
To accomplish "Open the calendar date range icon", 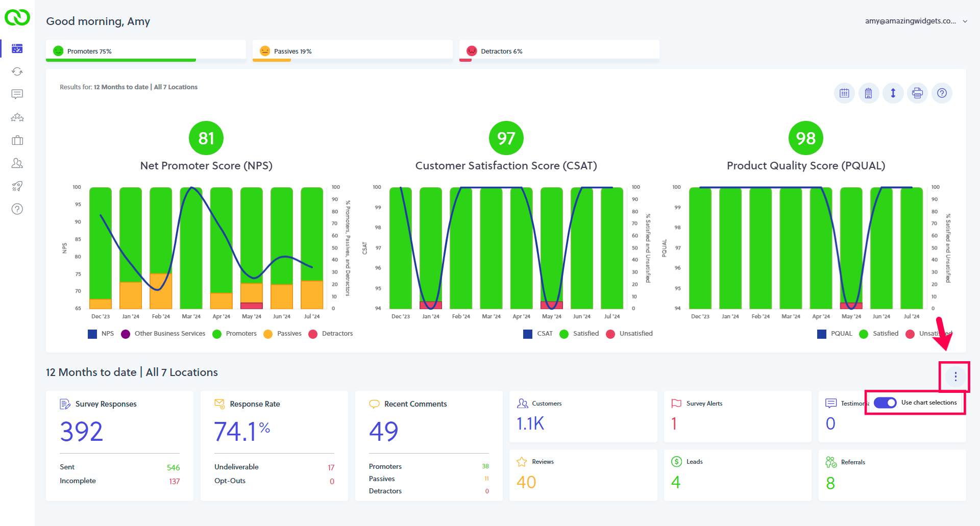I will coord(844,93).
